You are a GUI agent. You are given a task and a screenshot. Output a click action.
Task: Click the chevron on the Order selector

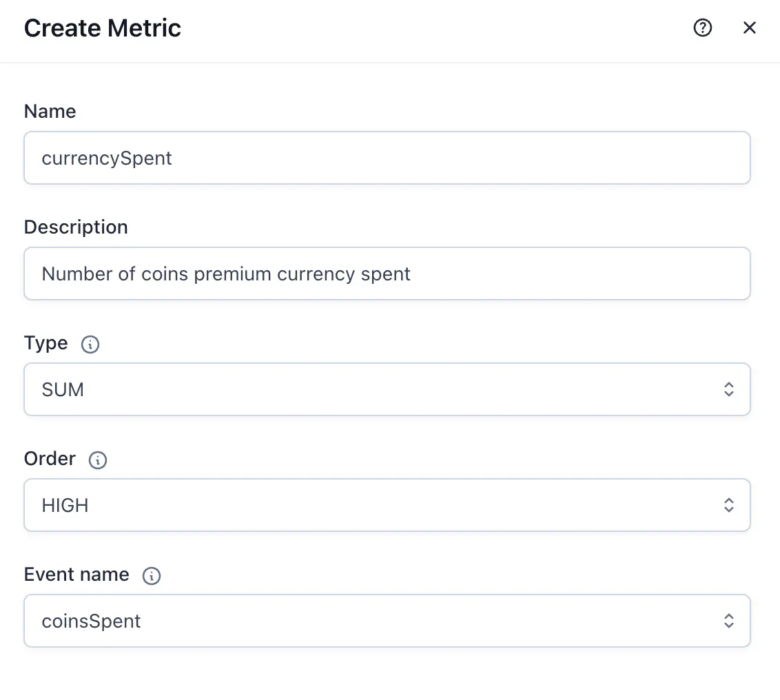coord(728,505)
